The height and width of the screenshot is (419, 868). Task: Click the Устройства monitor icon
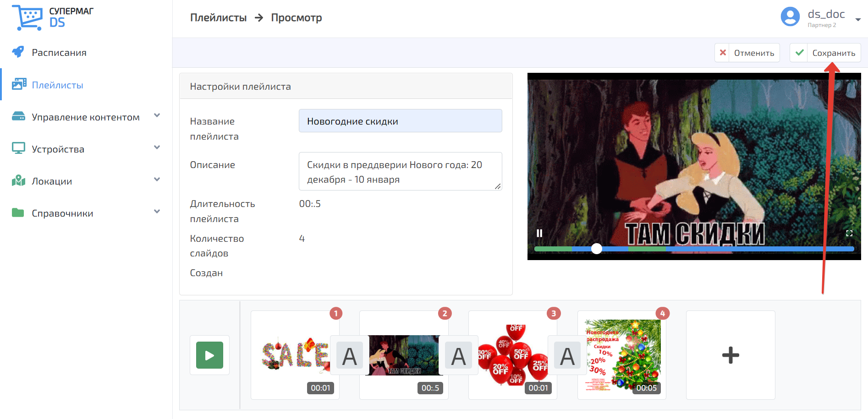[18, 148]
